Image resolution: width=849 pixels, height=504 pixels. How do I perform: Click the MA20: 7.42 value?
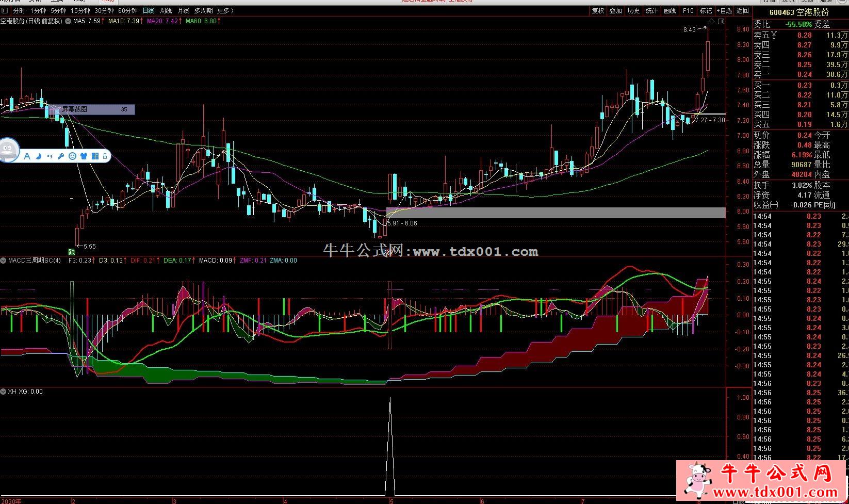[x=164, y=21]
